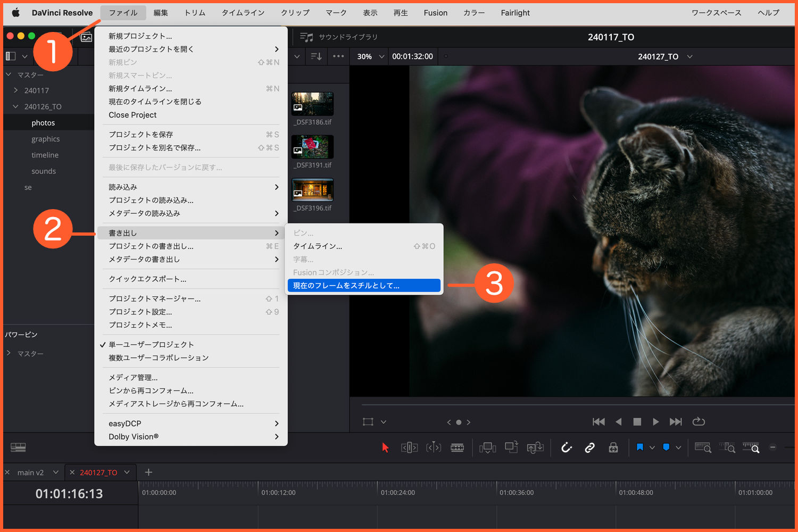Select the blade edit mode tool
798x532 pixels.
pyautogui.click(x=458, y=448)
